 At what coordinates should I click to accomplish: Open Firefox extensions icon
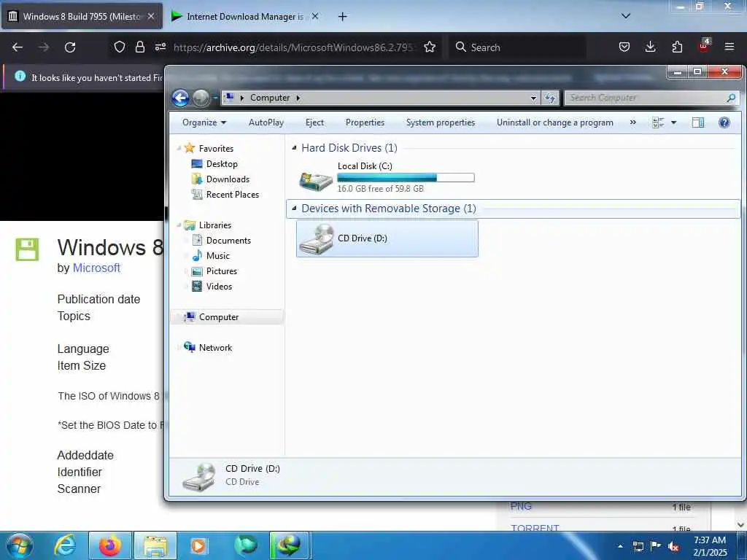pos(677,47)
